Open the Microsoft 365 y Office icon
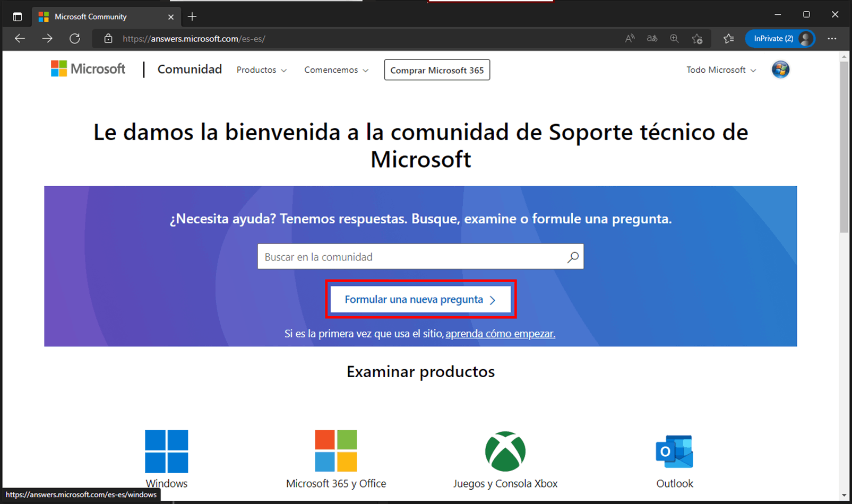Viewport: 852px width, 504px height. (x=336, y=451)
